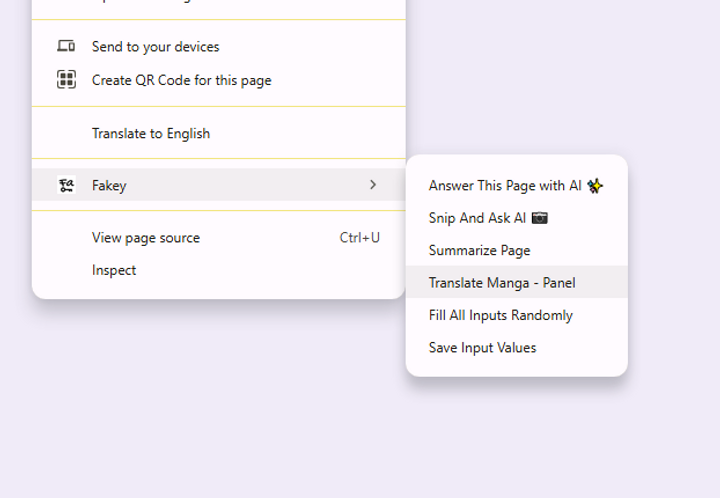The image size is (720, 498).
Task: Click the Fakey extension icon
Action: (x=66, y=185)
